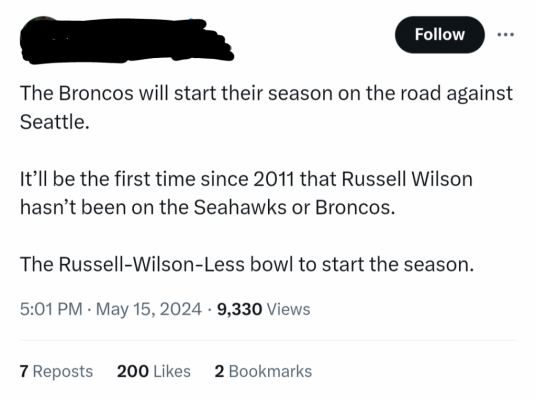Screen dimensions: 536x400
Task: Select the May 15, 2024 date
Action: (x=149, y=309)
